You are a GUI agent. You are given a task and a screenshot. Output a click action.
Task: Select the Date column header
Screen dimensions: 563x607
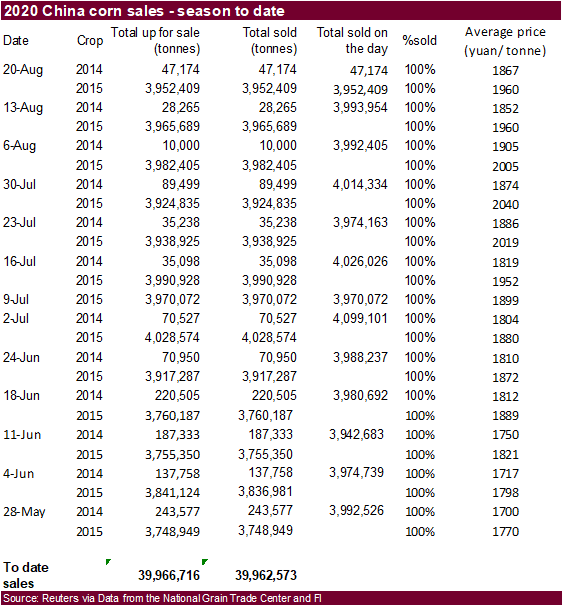pos(16,40)
